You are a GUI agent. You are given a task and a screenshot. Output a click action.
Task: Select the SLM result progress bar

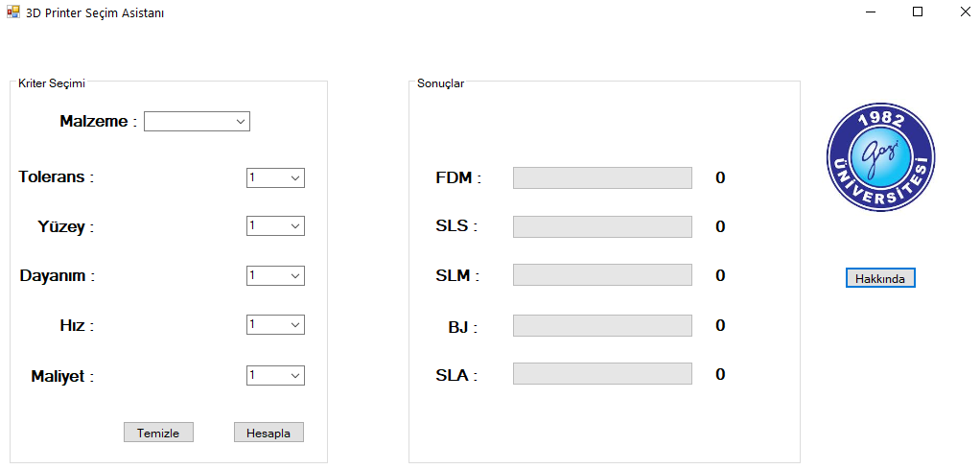point(602,275)
